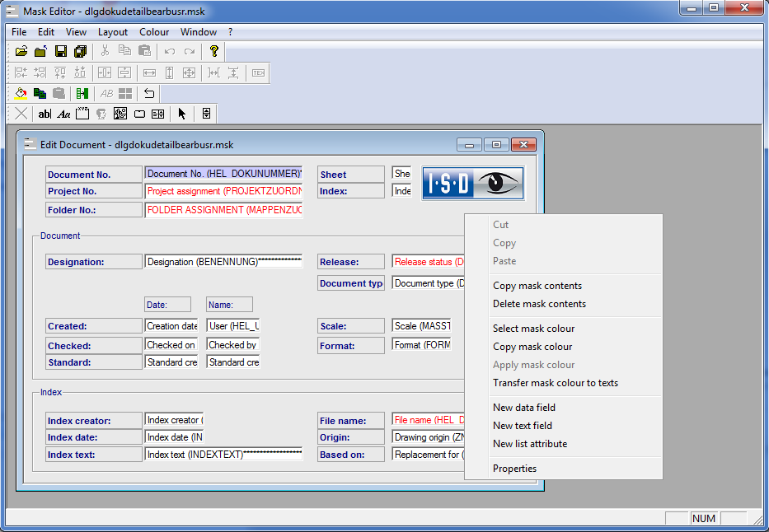Click the green transfer colour bars icon
769x532 pixels.
click(x=82, y=93)
